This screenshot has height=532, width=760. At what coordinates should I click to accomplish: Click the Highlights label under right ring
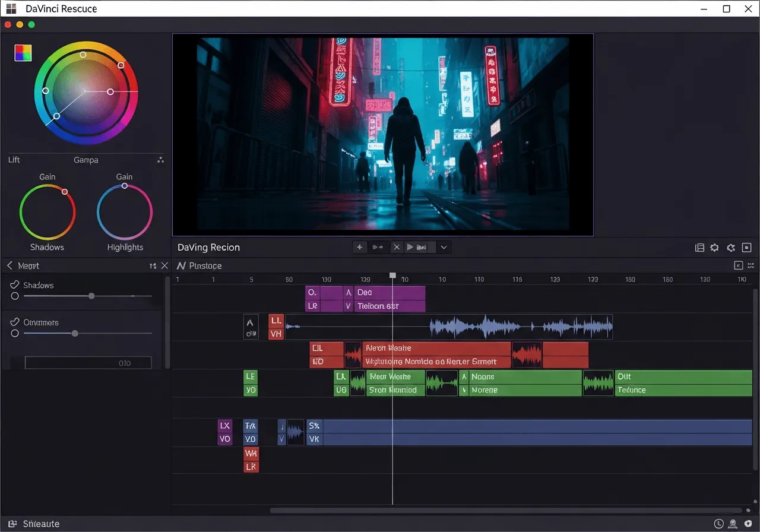pos(125,247)
